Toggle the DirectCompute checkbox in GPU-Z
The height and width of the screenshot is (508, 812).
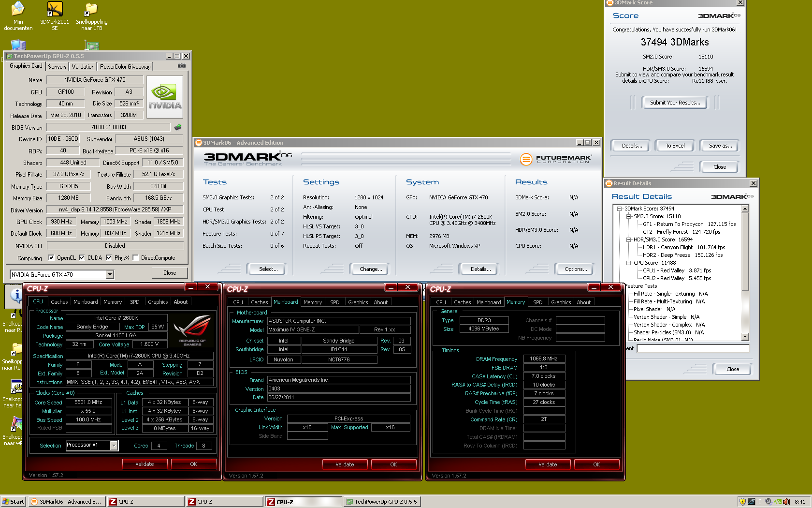(x=135, y=258)
